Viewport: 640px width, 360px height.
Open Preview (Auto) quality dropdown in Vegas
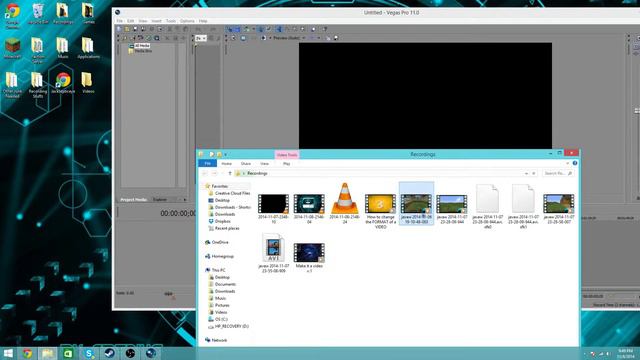point(289,38)
